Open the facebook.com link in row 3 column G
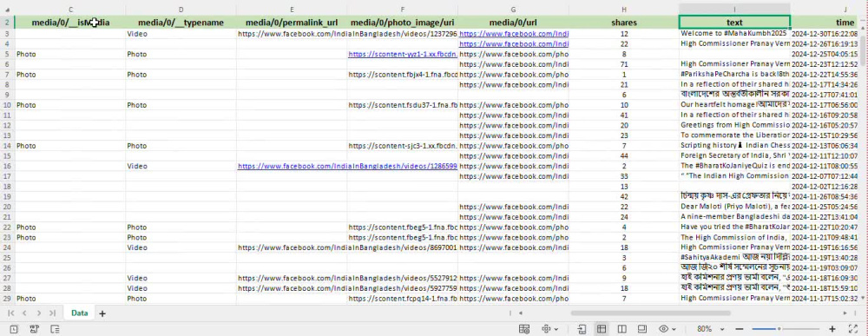This screenshot has height=336, width=868. coord(514,34)
